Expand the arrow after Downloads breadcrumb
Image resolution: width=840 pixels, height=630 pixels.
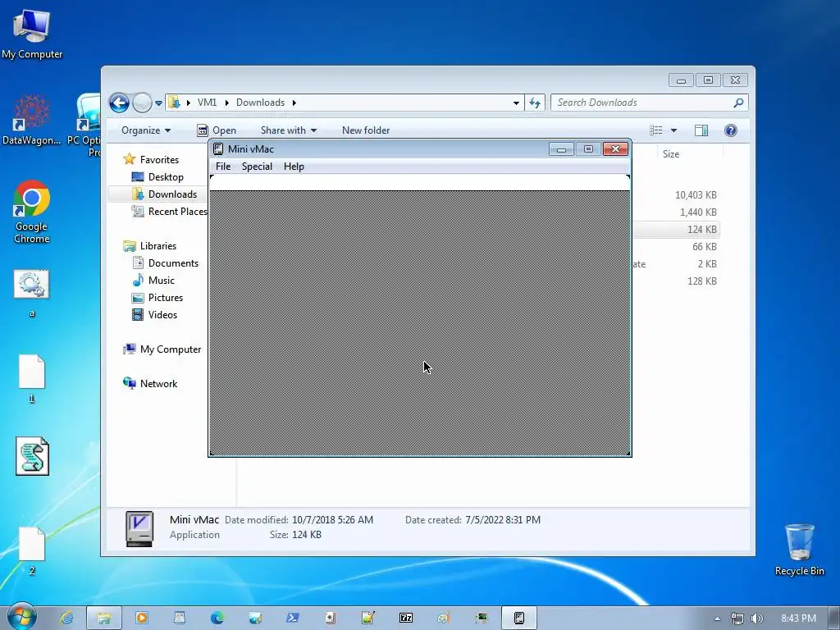point(294,103)
